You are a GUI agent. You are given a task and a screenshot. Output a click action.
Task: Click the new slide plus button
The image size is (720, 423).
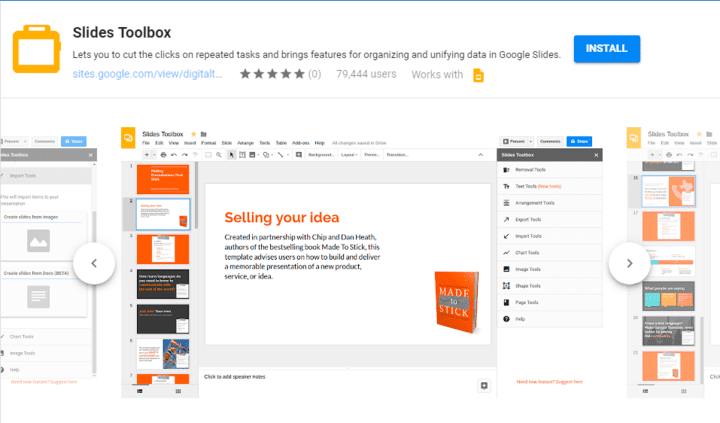pyautogui.click(x=147, y=155)
